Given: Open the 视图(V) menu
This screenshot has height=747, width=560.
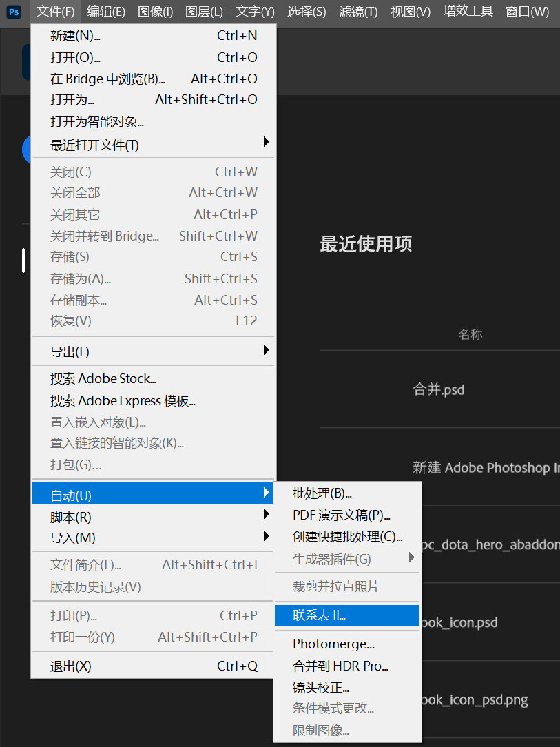Looking at the screenshot, I should [411, 12].
